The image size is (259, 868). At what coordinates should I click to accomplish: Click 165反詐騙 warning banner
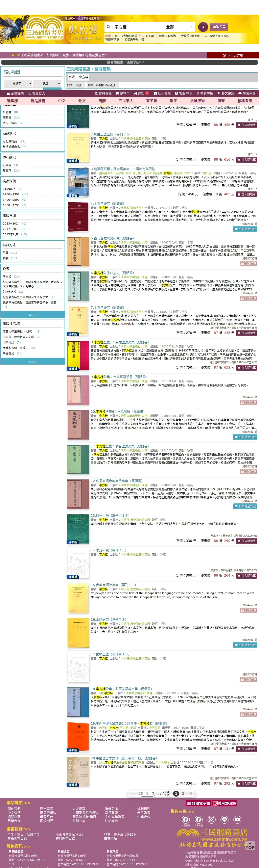click(x=233, y=55)
